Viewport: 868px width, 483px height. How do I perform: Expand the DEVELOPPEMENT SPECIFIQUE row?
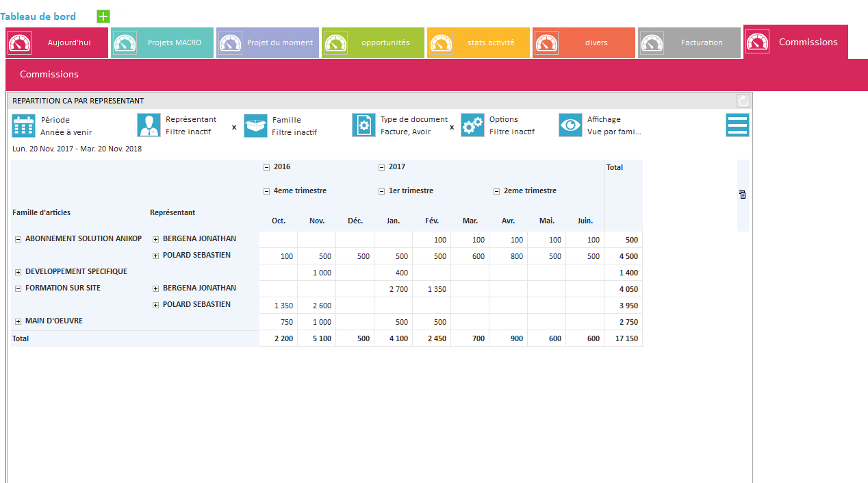[x=18, y=272]
